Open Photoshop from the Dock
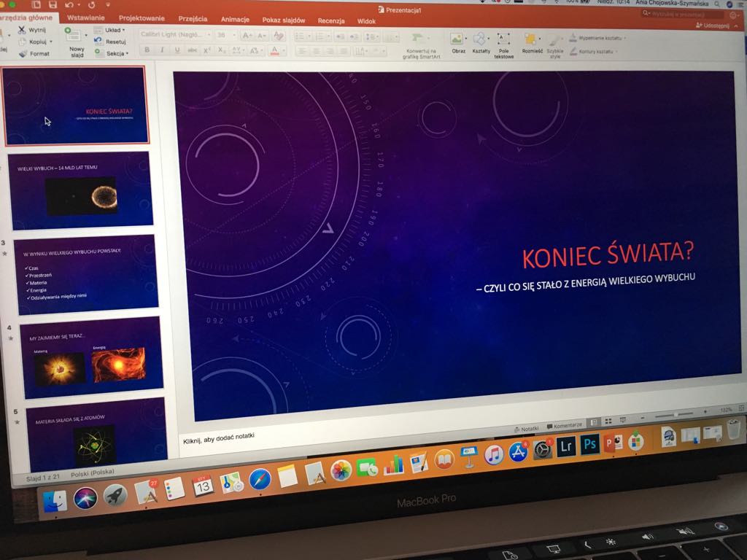Screen dimensions: 747x560 coord(589,444)
